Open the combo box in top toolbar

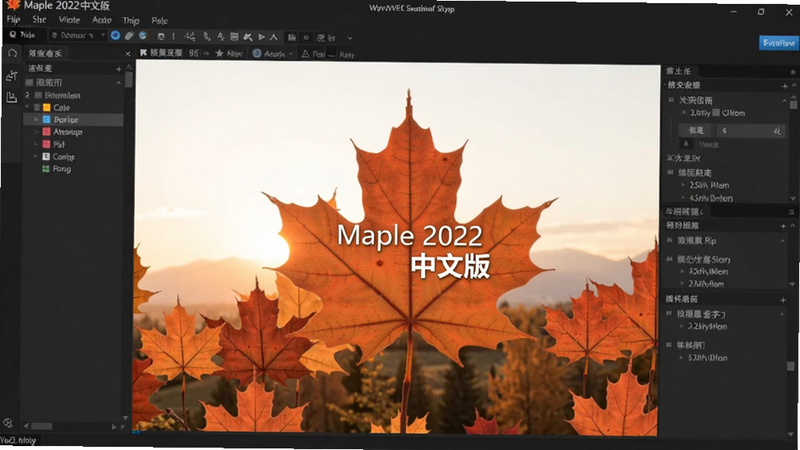pos(78,35)
